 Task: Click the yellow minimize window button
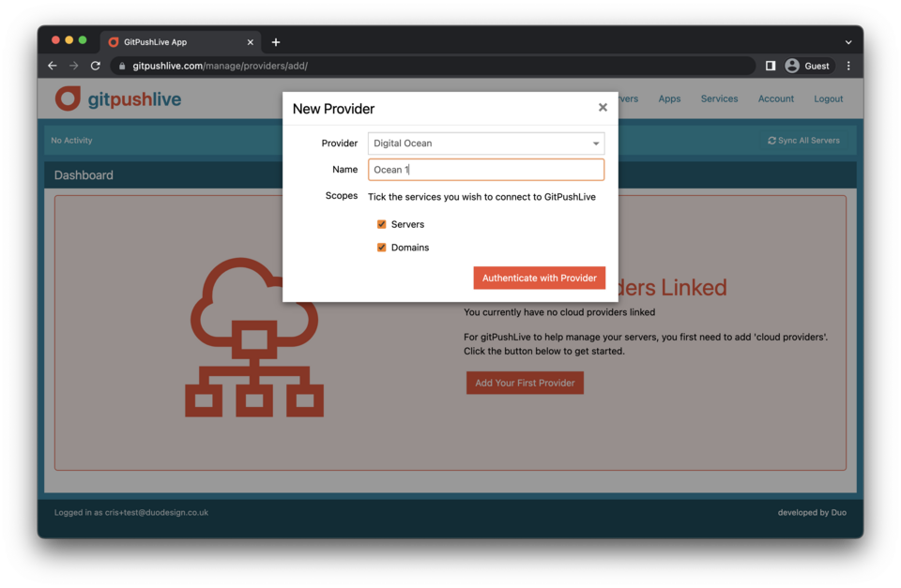coord(69,40)
